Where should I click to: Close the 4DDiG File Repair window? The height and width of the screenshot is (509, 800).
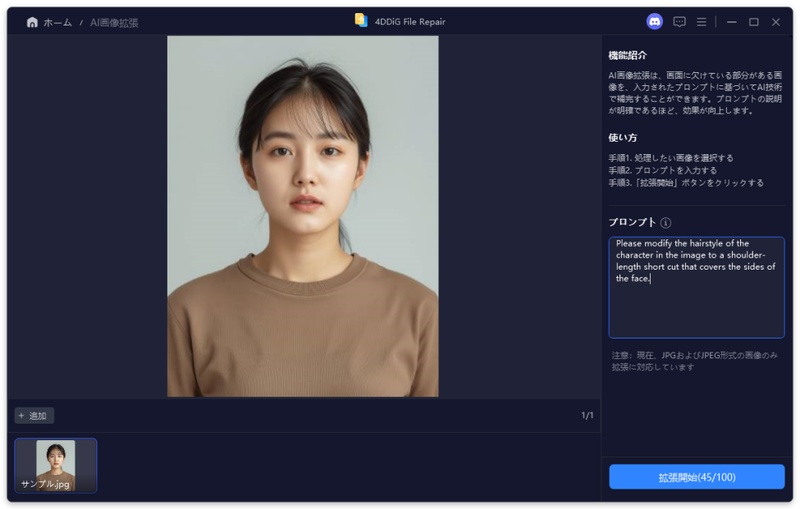click(776, 22)
